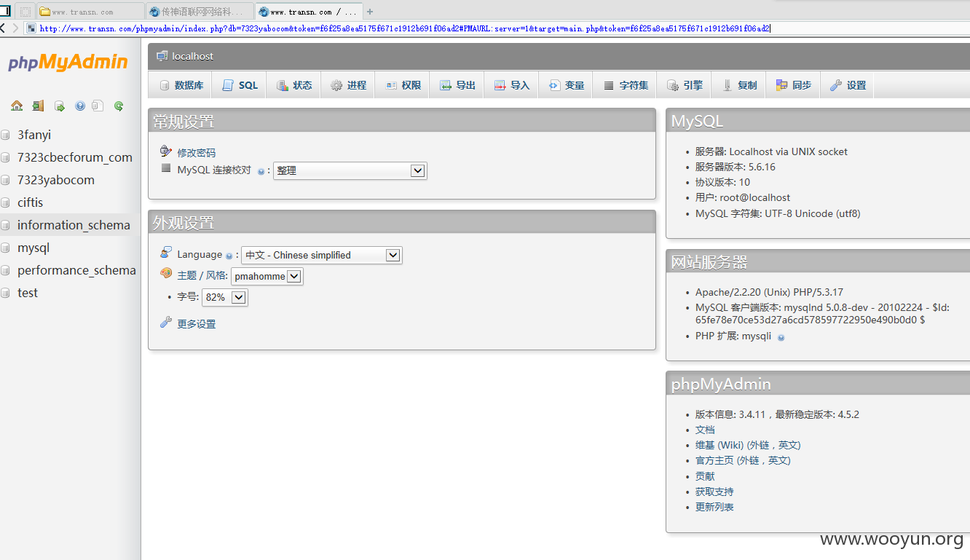970x560 pixels.
Task: Open the 复制 replication tab
Action: 739,85
